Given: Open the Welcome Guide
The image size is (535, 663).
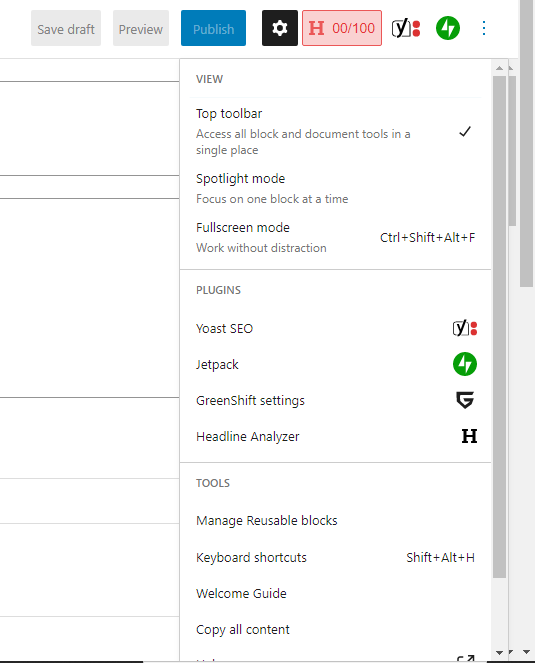Looking at the screenshot, I should click(x=336, y=594).
